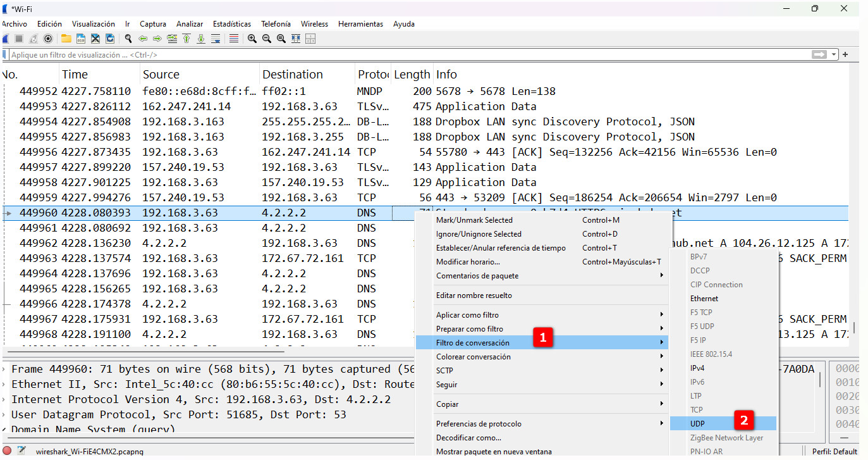Click the resize columns toolbar icon
The image size is (868, 460).
pos(296,39)
